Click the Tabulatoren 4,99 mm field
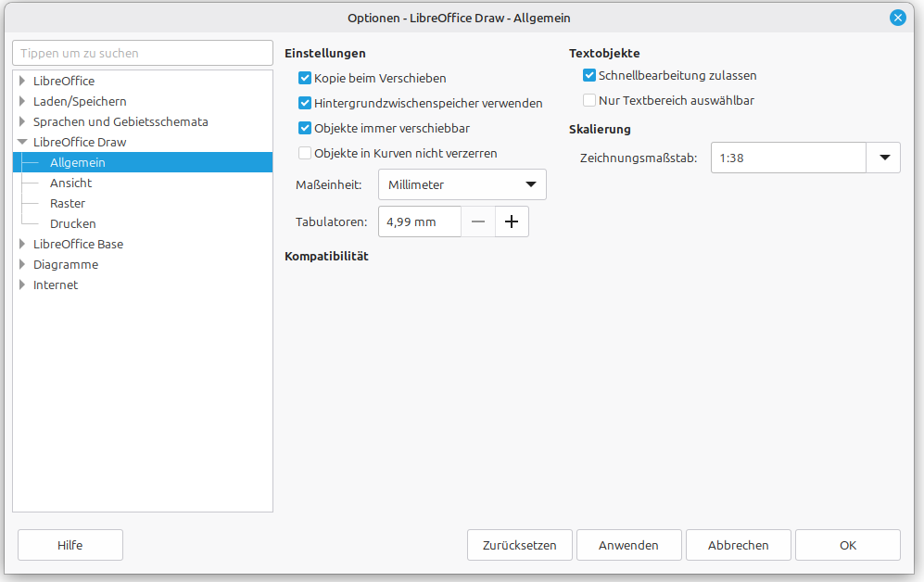The image size is (924, 582). (x=420, y=221)
